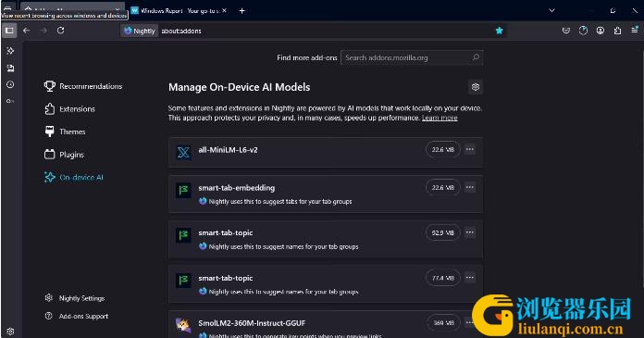The image size is (644, 338).
Task: Click the SmolLM2-360M-Instruct-GGUF model name
Action: pos(252,323)
